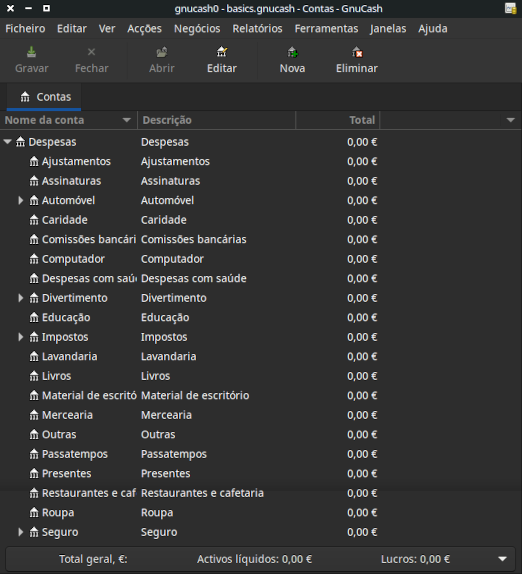Viewport: 522px width, 574px height.
Task: Open the Ficheiro menu
Action: (x=25, y=29)
